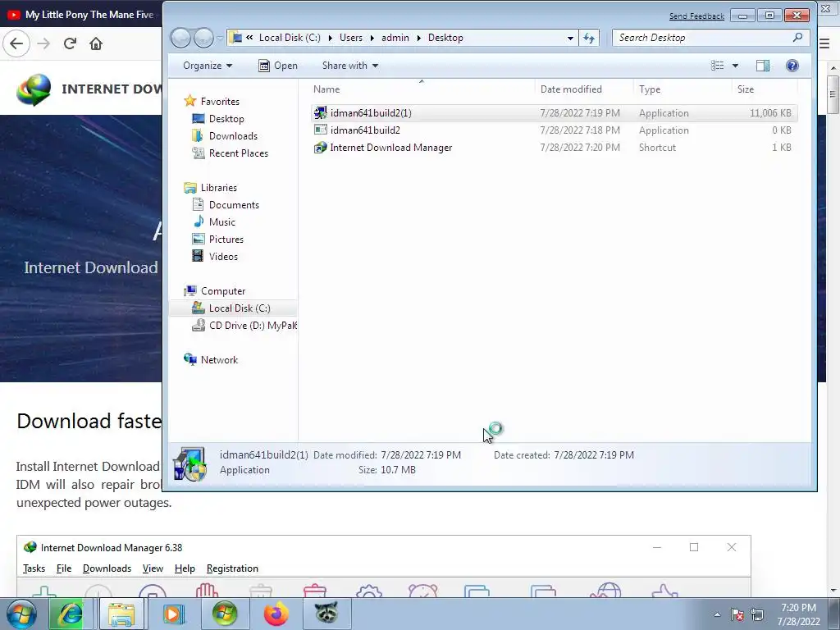
Task: Click the Explorer back arrow button
Action: (180, 38)
